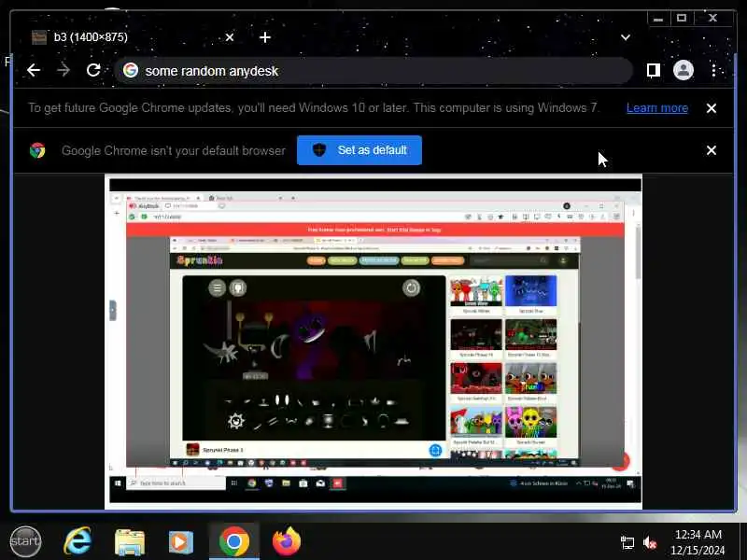This screenshot has height=560, width=747.
Task: Switch to Chrome in taskbar
Action: click(x=234, y=541)
